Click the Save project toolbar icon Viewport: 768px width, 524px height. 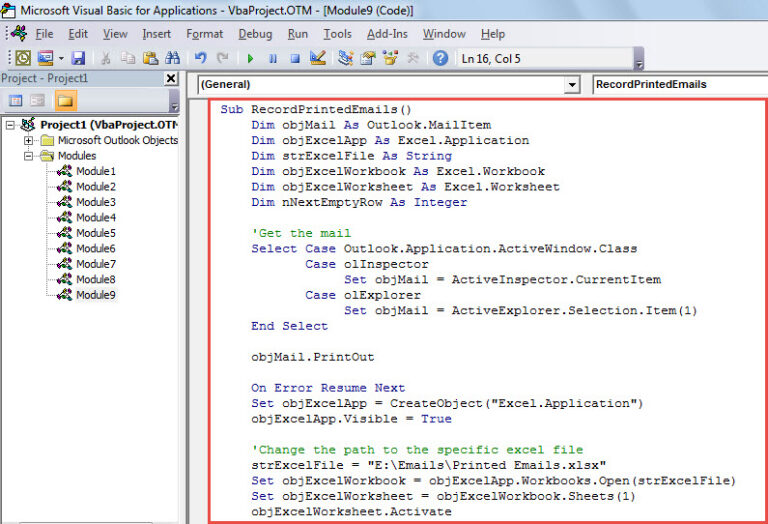pos(78,59)
